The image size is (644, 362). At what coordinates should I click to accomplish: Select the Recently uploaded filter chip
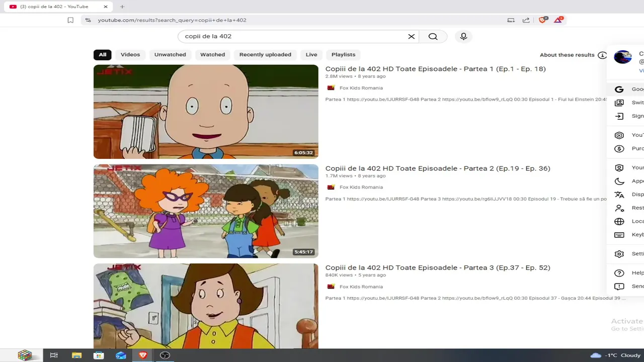[265, 55]
